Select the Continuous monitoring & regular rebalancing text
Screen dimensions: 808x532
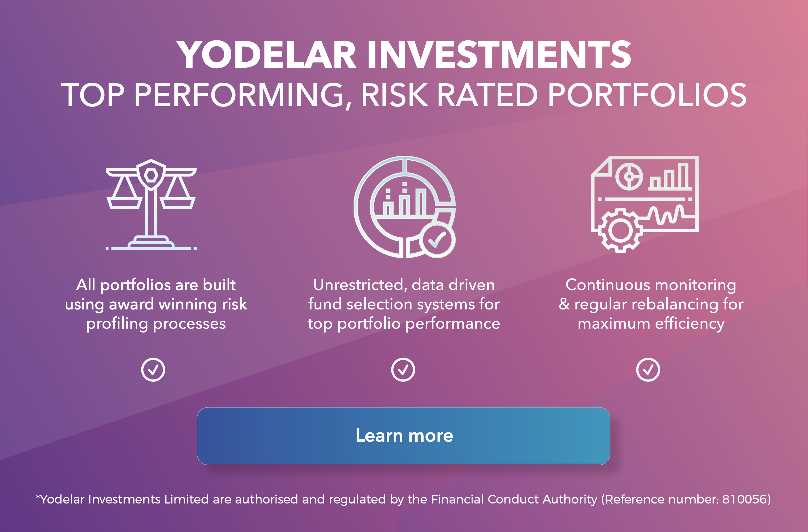tap(651, 304)
